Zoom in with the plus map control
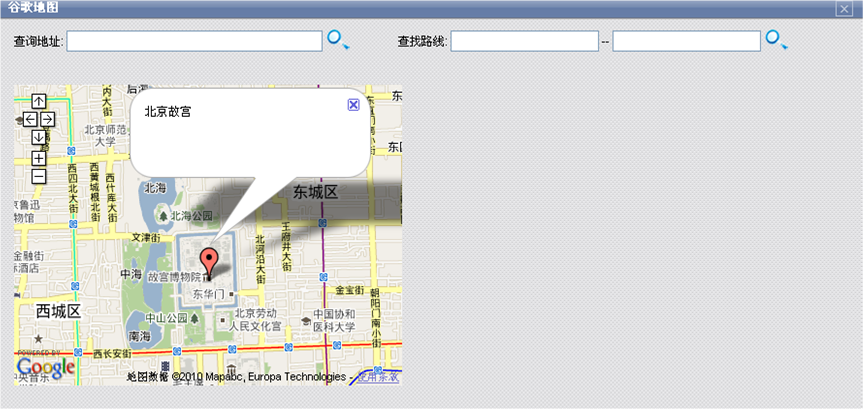This screenshot has height=409, width=863. pyautogui.click(x=39, y=158)
